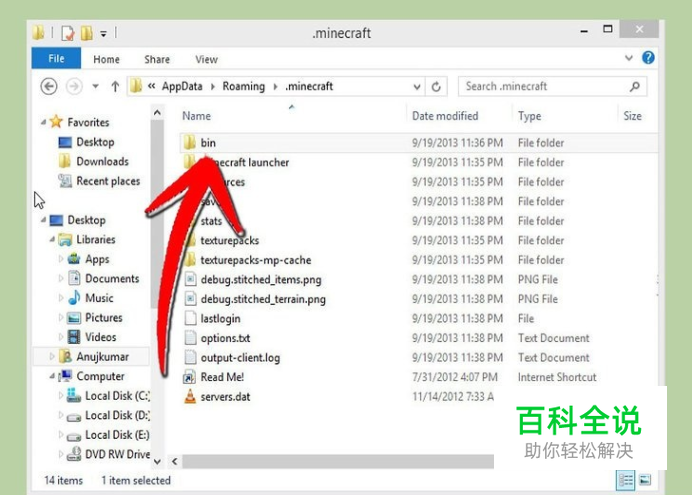
Task: Select the servers.dat VLC cone icon
Action: pyautogui.click(x=190, y=397)
